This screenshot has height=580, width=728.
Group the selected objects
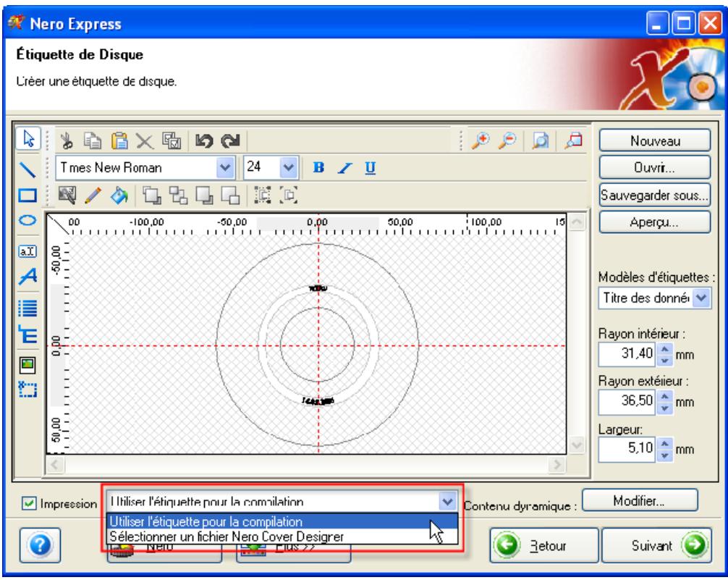click(x=263, y=196)
